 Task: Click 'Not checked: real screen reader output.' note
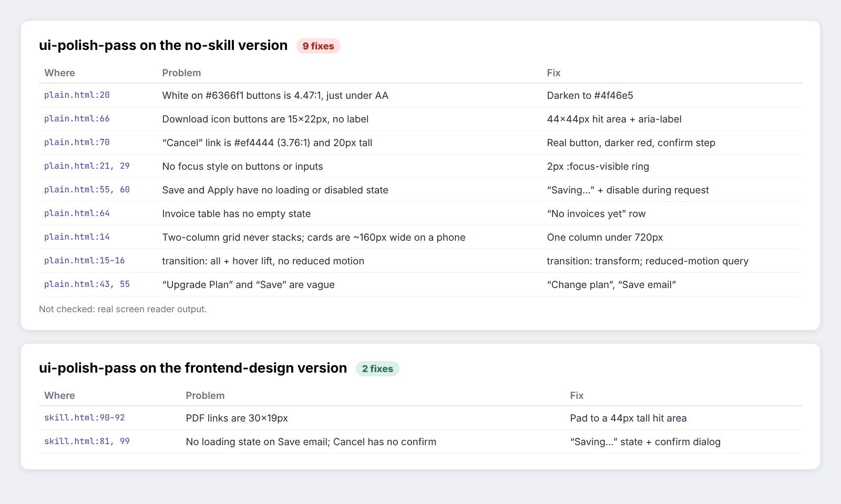click(122, 309)
